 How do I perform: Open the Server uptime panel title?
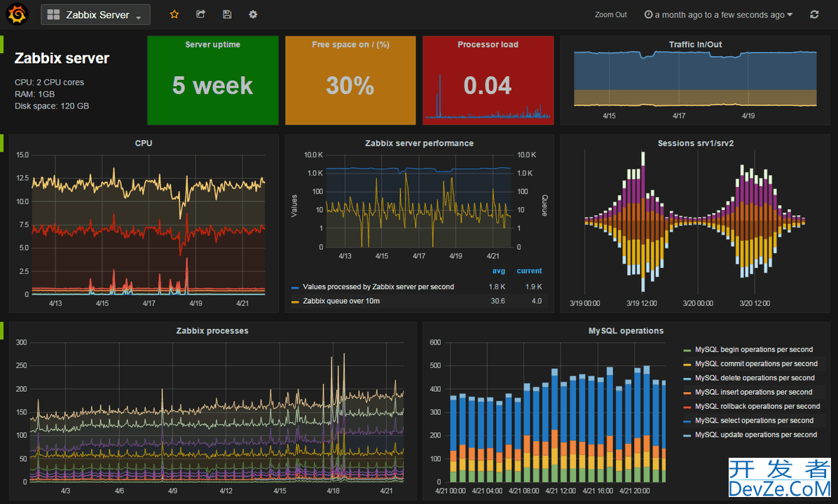[213, 45]
